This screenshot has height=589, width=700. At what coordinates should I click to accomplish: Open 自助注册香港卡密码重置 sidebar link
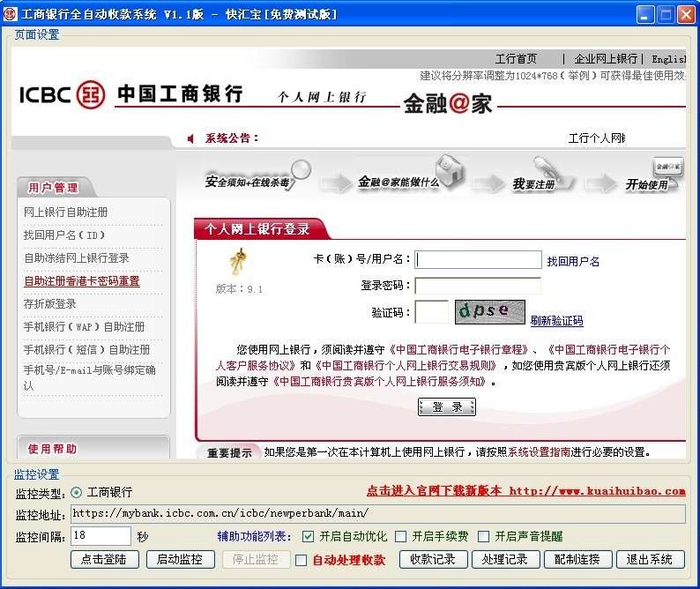tap(82, 281)
